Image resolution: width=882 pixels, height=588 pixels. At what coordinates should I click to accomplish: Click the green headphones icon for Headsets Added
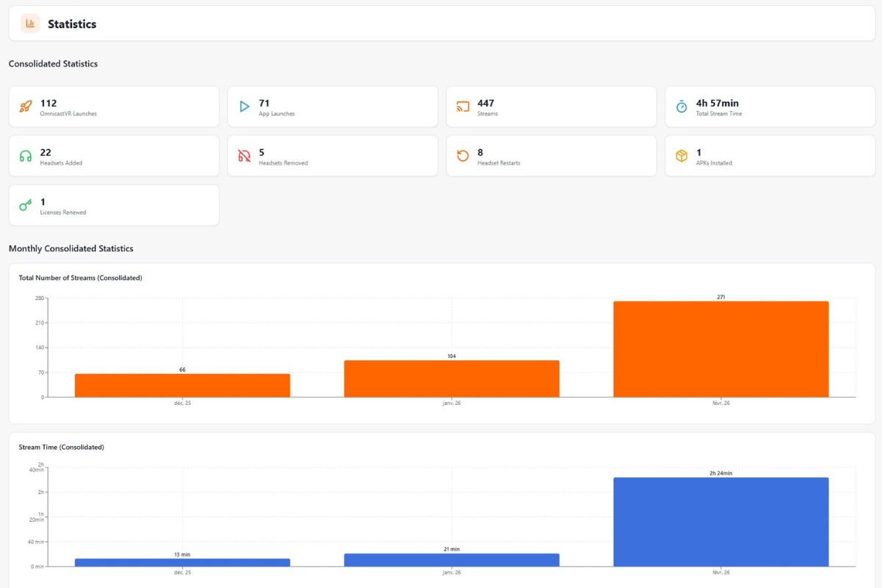click(26, 156)
